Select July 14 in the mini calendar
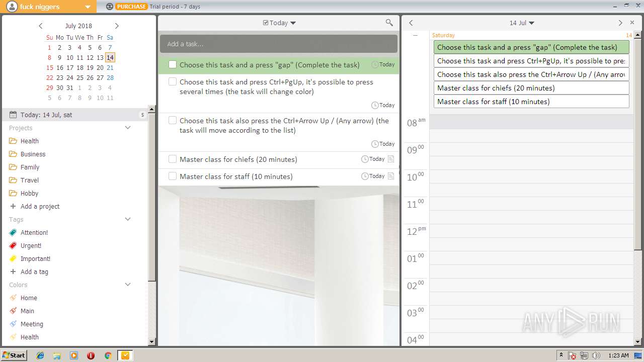This screenshot has width=644, height=362. click(x=110, y=57)
